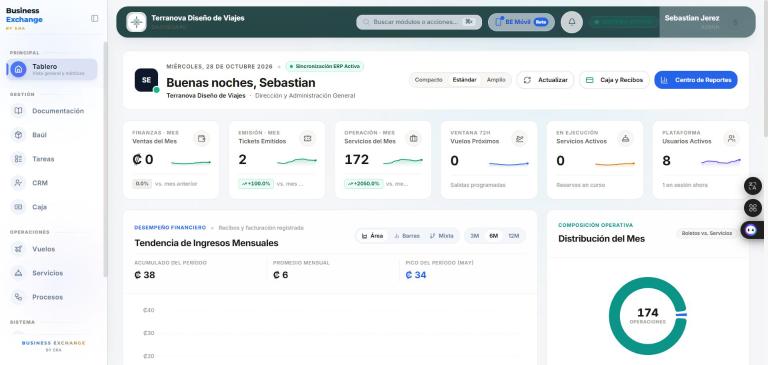Viewport: 768px width, 365px height.
Task: Focus the Buscar módulos o acciones search field
Action: tap(419, 22)
